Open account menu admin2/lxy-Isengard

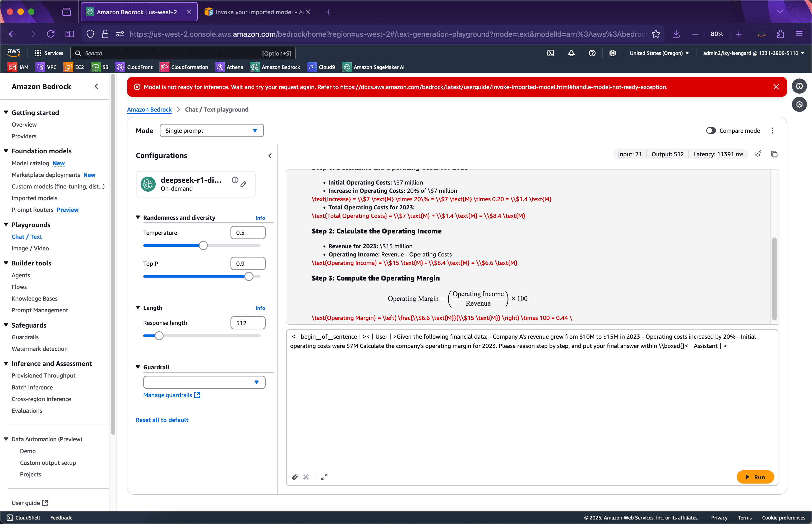pyautogui.click(x=754, y=53)
